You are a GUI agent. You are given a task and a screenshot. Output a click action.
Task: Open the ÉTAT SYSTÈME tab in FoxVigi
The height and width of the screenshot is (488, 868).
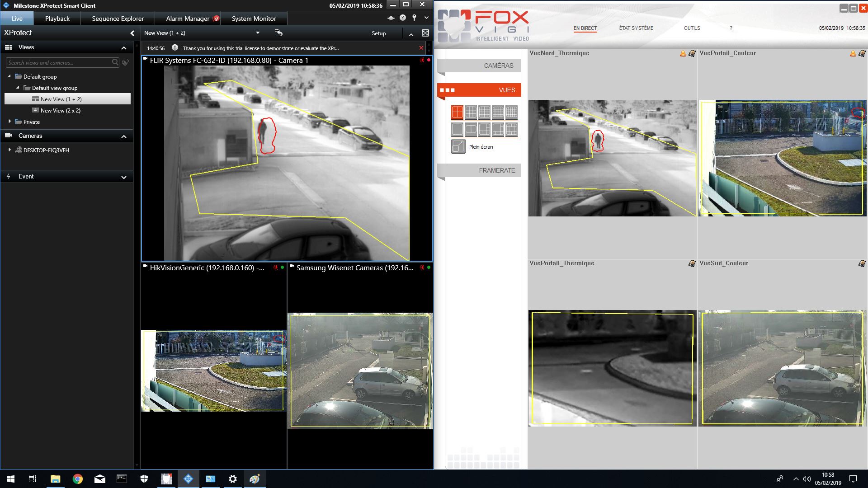pyautogui.click(x=636, y=28)
